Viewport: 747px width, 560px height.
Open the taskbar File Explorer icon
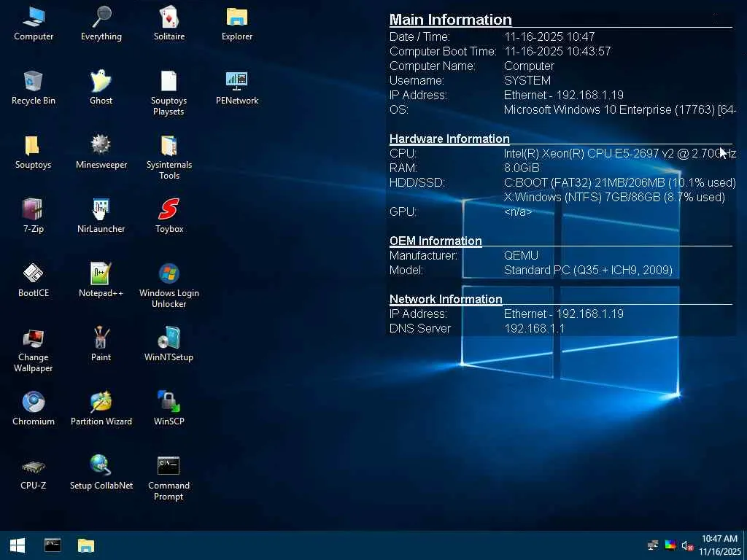pyautogui.click(x=86, y=545)
